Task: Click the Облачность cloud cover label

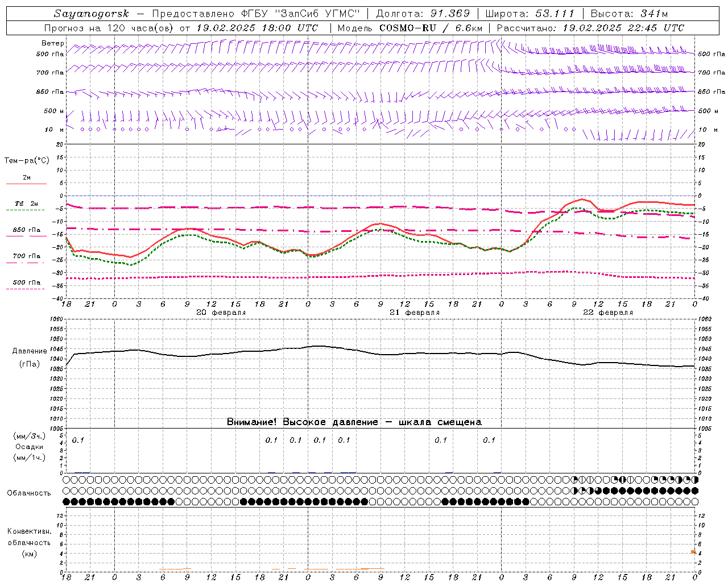Action: [x=29, y=493]
